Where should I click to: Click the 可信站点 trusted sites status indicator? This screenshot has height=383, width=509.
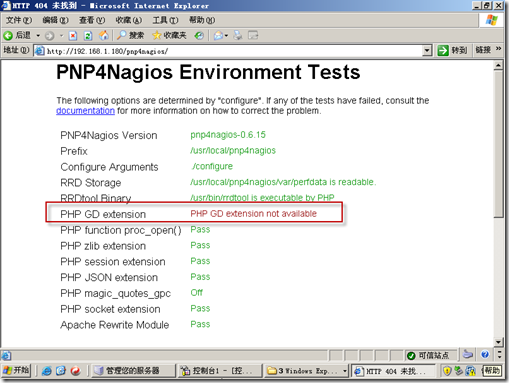click(428, 356)
